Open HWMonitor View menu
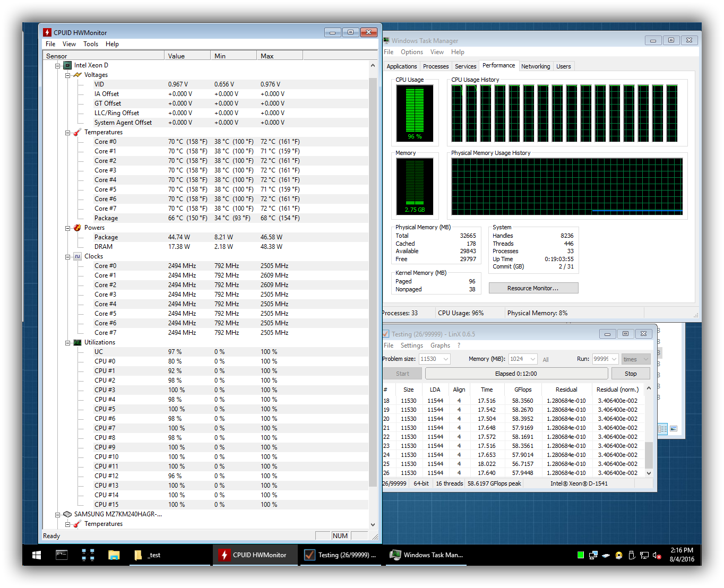The image size is (724, 588). pyautogui.click(x=69, y=44)
